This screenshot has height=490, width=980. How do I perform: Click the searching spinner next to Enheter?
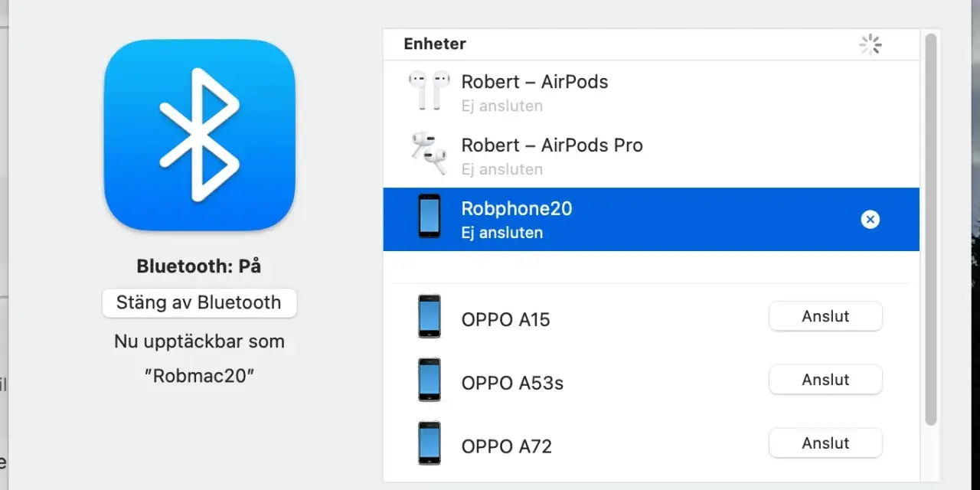[x=871, y=45]
